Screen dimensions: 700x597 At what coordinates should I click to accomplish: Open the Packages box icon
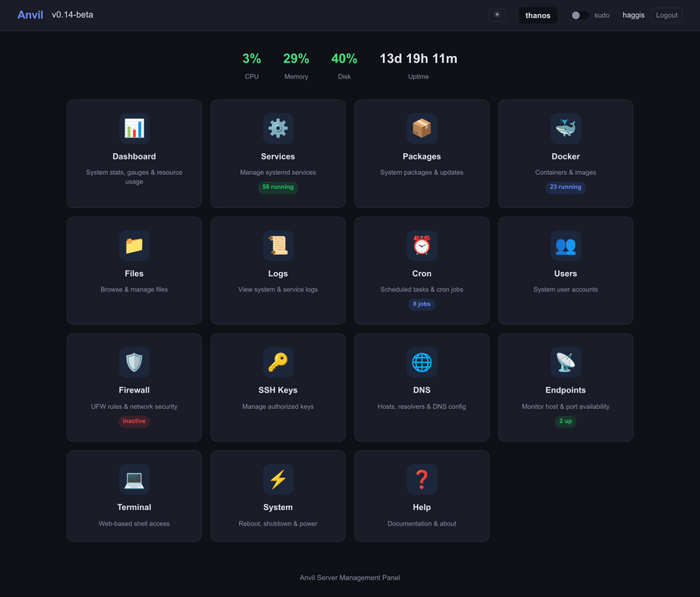coord(421,128)
